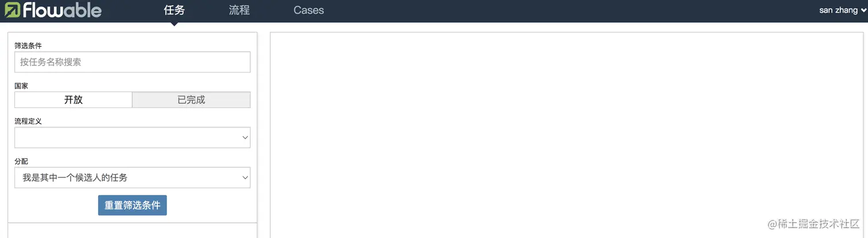This screenshot has width=868, height=238.
Task: Go to the 任务 tab
Action: (x=175, y=10)
